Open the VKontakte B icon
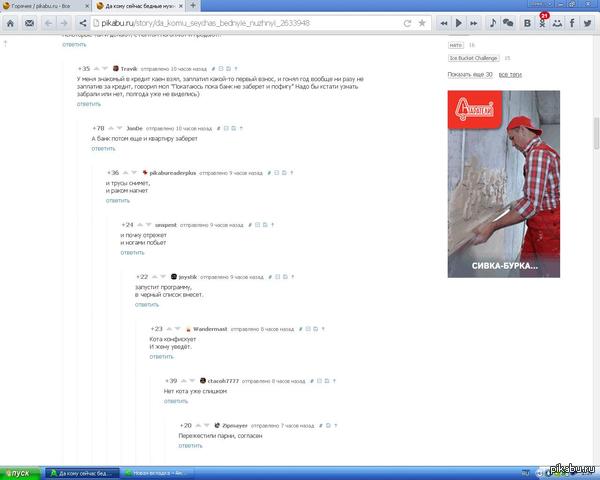Screen dimensions: 600x480 [x=527, y=23]
